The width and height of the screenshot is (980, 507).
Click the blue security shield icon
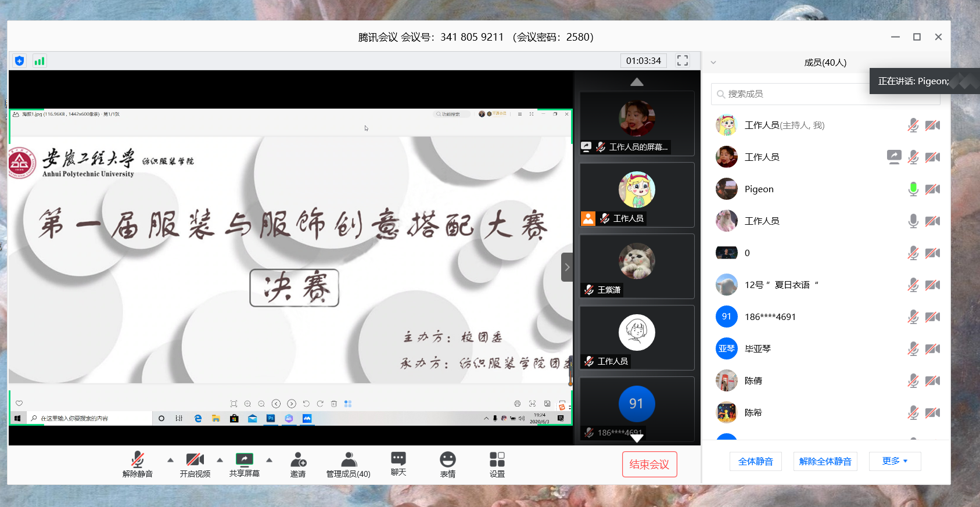pyautogui.click(x=19, y=61)
